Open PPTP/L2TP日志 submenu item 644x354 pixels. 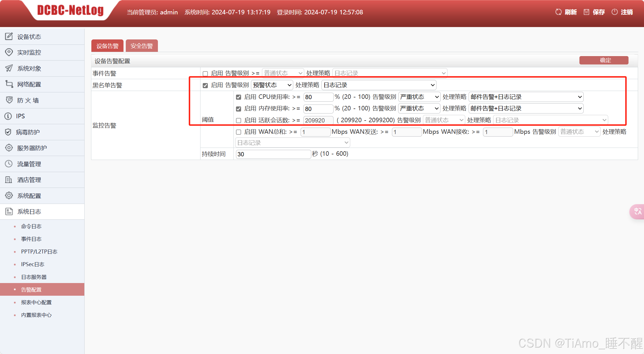[39, 251]
